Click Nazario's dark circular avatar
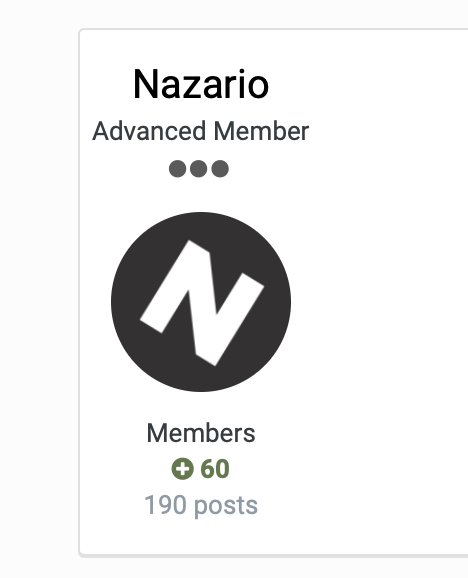The width and height of the screenshot is (468, 578). pos(201,302)
